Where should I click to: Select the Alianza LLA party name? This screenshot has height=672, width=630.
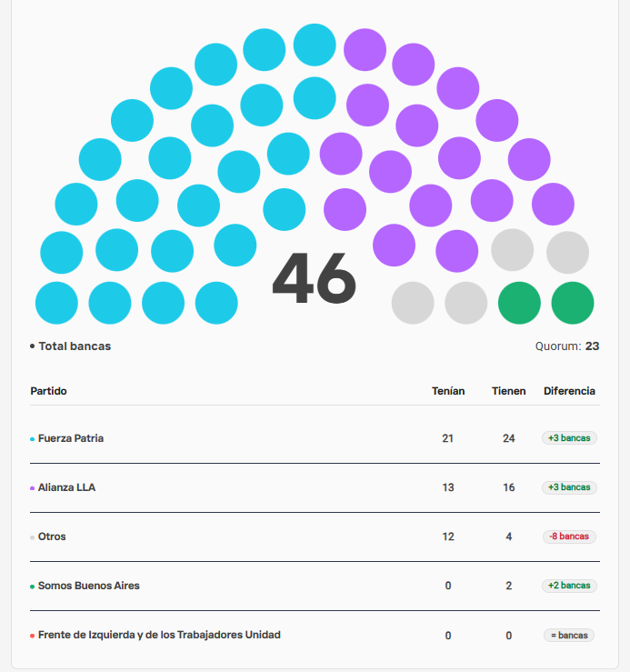coord(67,487)
